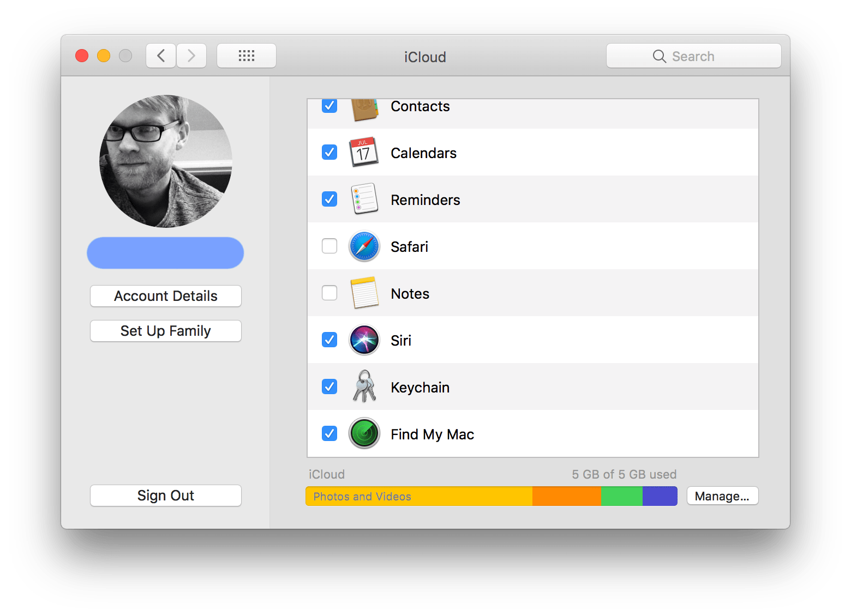This screenshot has width=851, height=616.
Task: Uncheck the Keychain checkbox
Action: [x=329, y=386]
